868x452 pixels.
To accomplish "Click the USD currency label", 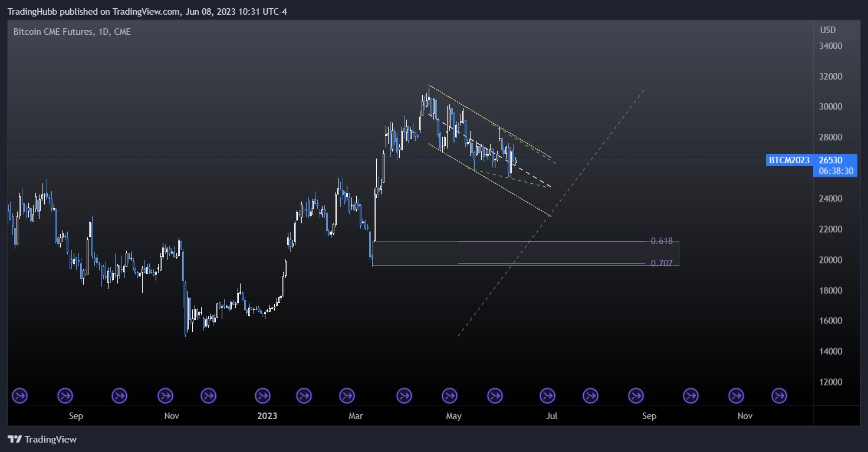I will click(828, 30).
